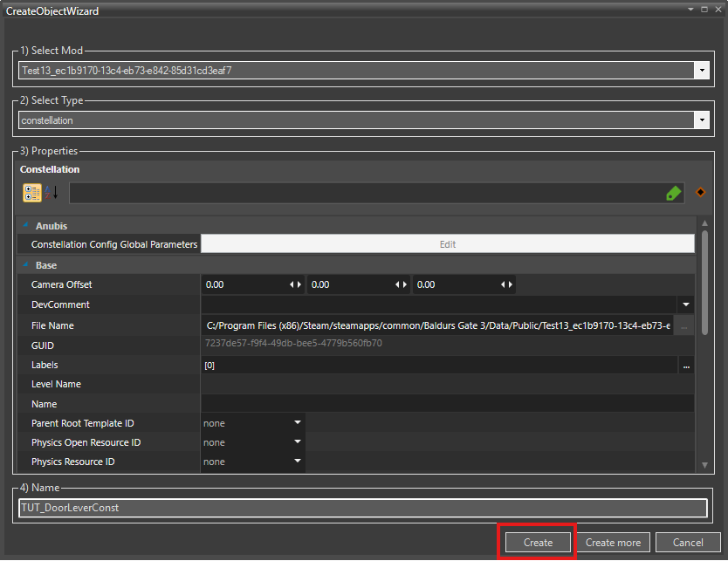Click the constellation type combo box text

(x=47, y=120)
